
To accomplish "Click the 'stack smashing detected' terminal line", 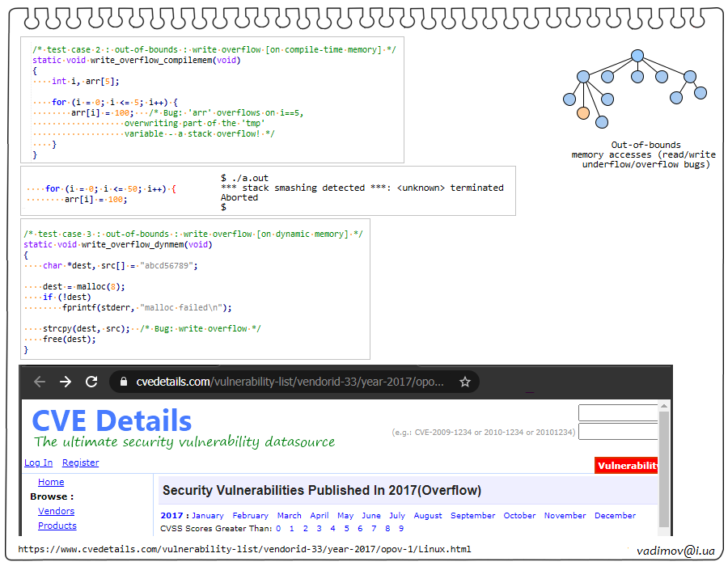I will [362, 188].
